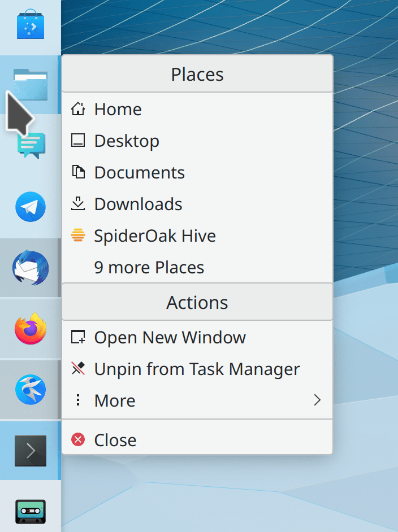Open SpiderOak Hive place
Viewport: 398px width, 532px height.
click(x=155, y=236)
